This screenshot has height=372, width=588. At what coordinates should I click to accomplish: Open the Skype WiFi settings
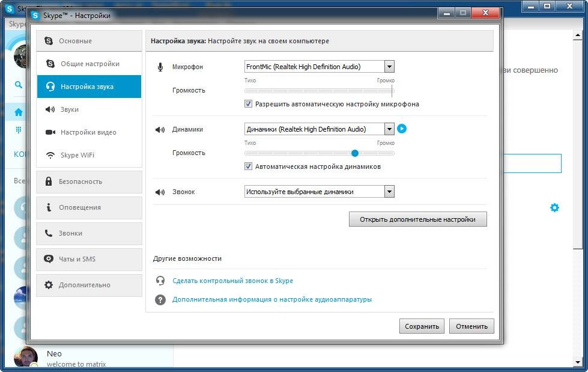click(x=89, y=155)
